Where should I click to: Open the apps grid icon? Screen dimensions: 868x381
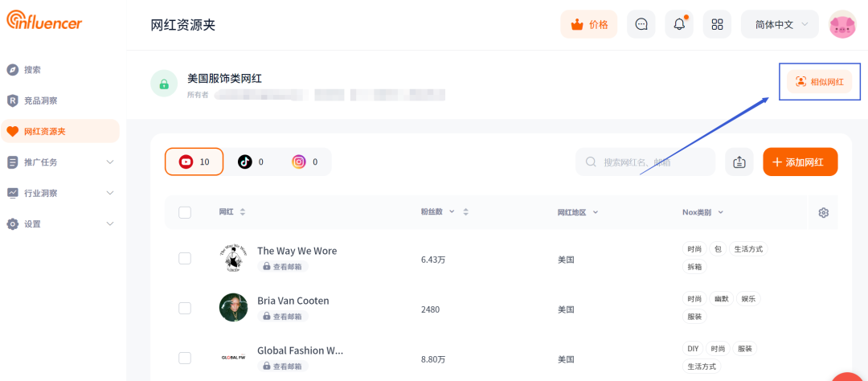(718, 24)
